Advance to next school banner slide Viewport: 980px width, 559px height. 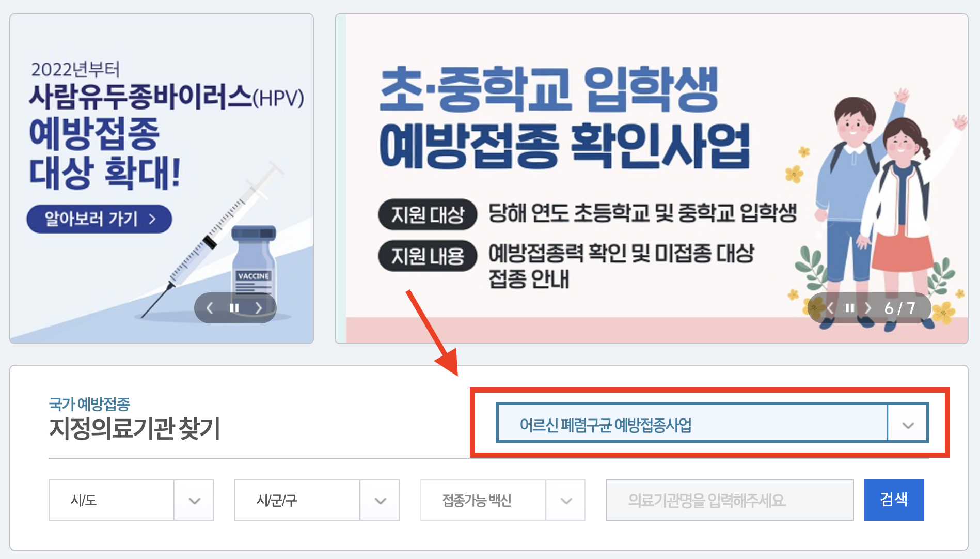868,308
